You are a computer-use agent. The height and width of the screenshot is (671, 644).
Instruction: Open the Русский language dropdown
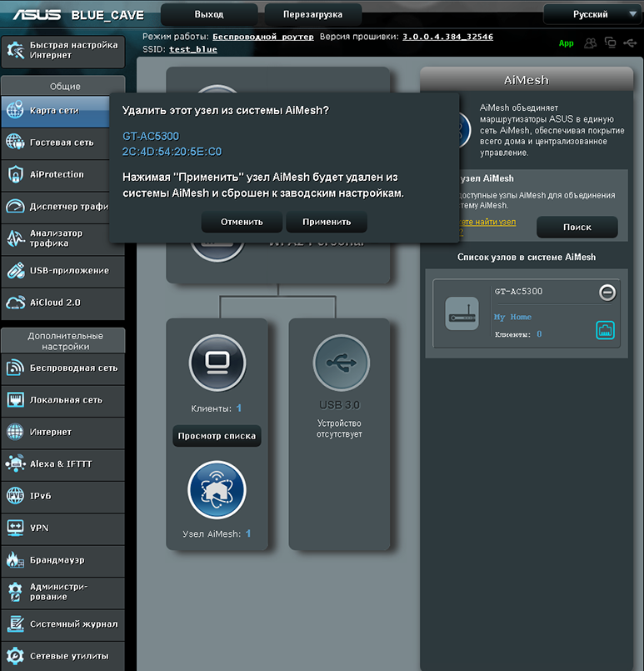[x=592, y=14]
